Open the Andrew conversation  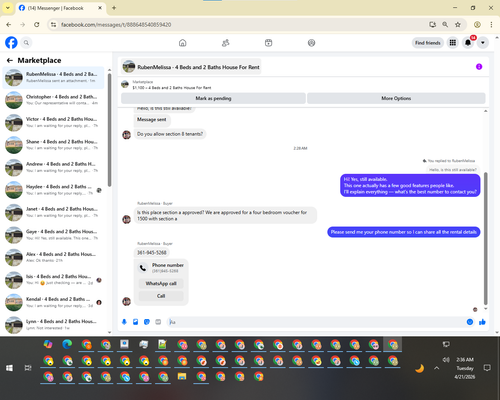click(x=53, y=167)
